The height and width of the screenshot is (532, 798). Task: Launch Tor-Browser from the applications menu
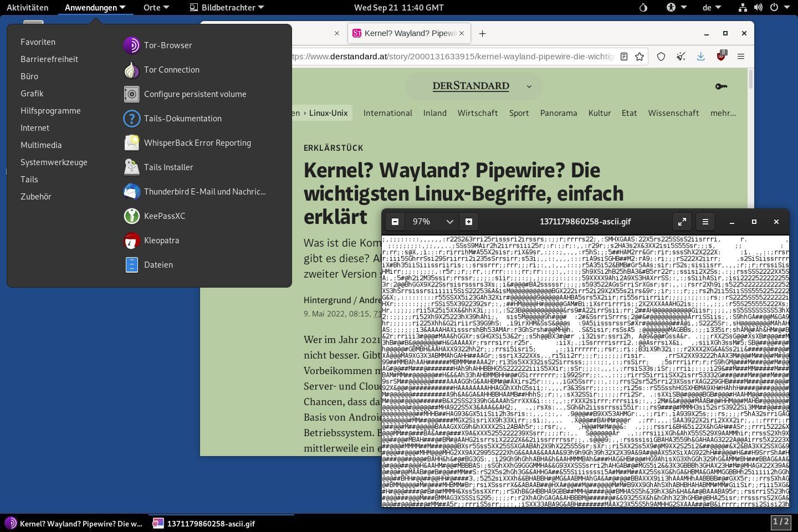click(x=168, y=45)
